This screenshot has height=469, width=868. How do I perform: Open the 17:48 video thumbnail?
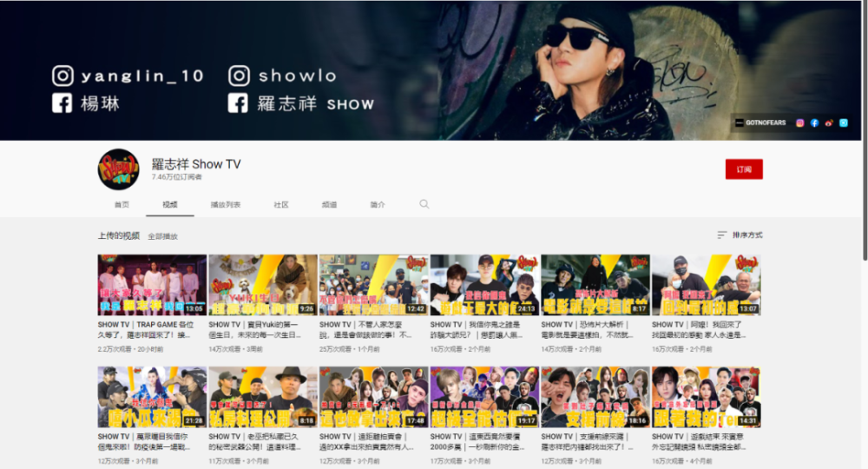pyautogui.click(x=373, y=396)
